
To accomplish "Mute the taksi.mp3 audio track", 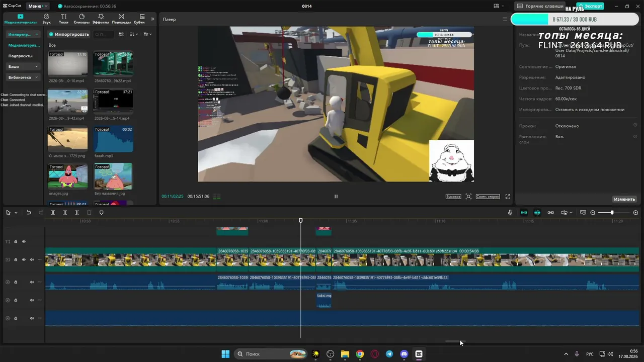I will [x=32, y=300].
